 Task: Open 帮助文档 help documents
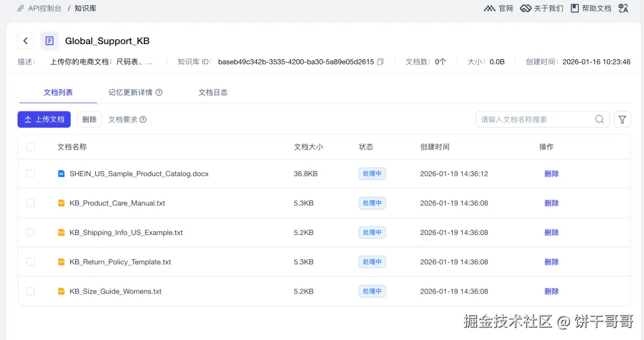(591, 8)
